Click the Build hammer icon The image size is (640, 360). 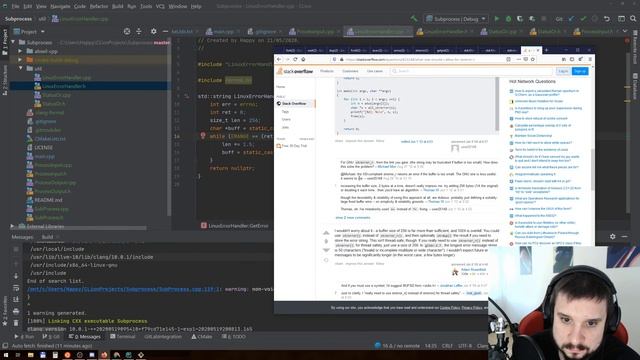point(414,19)
